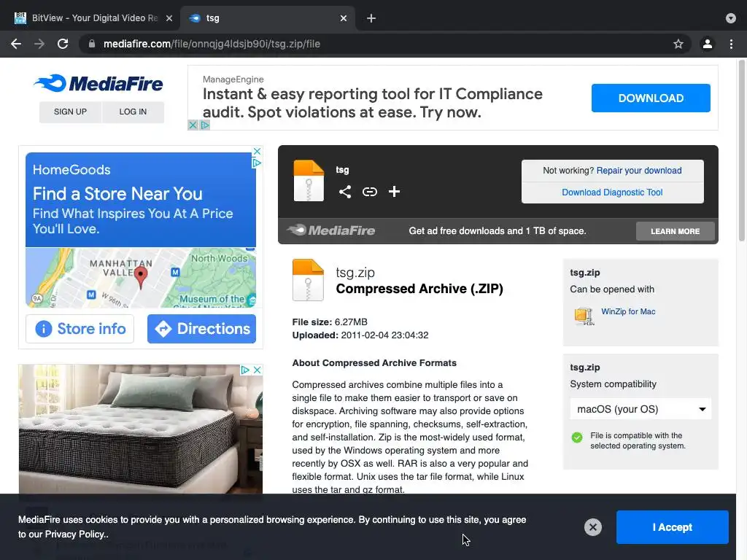
Task: Click the map pin on Manhattan map
Action: point(141,277)
